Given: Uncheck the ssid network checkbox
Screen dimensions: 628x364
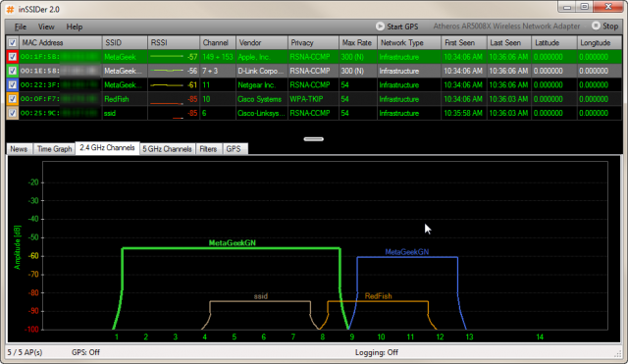Looking at the screenshot, I should tap(13, 113).
